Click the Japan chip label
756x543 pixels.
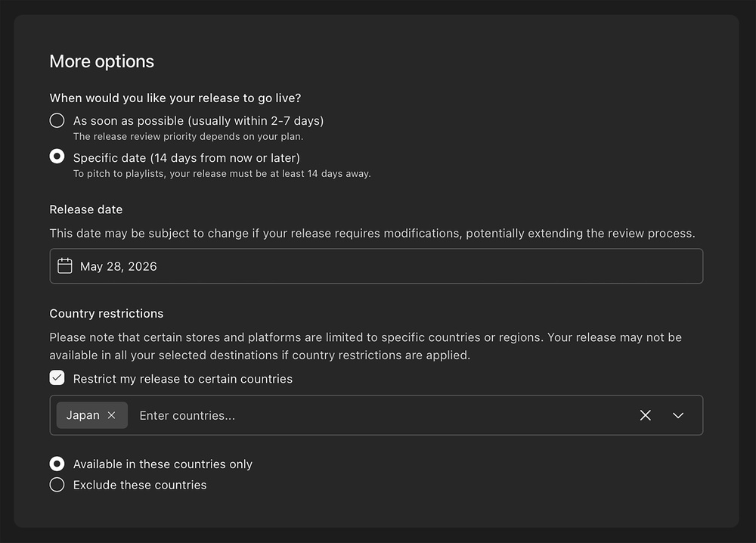pyautogui.click(x=82, y=415)
